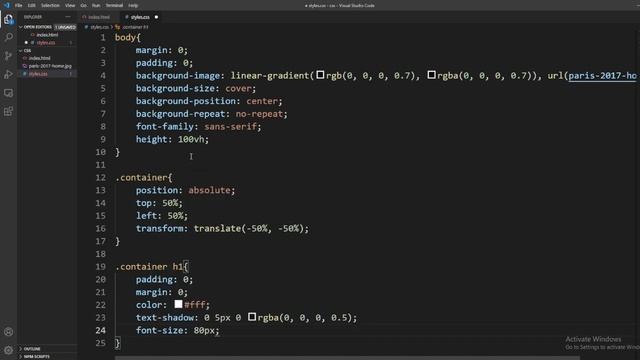Viewport: 640px width, 360px height.
Task: Switch to the index.html editor tab
Action: (x=98, y=17)
